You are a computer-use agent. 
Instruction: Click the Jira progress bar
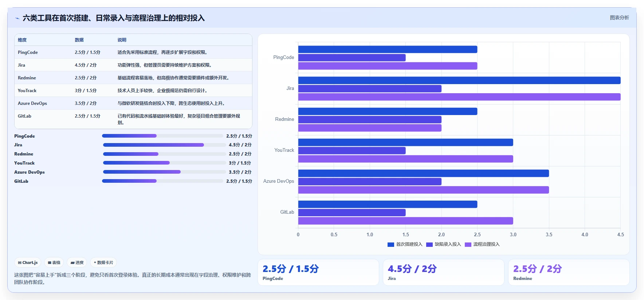[x=165, y=145]
